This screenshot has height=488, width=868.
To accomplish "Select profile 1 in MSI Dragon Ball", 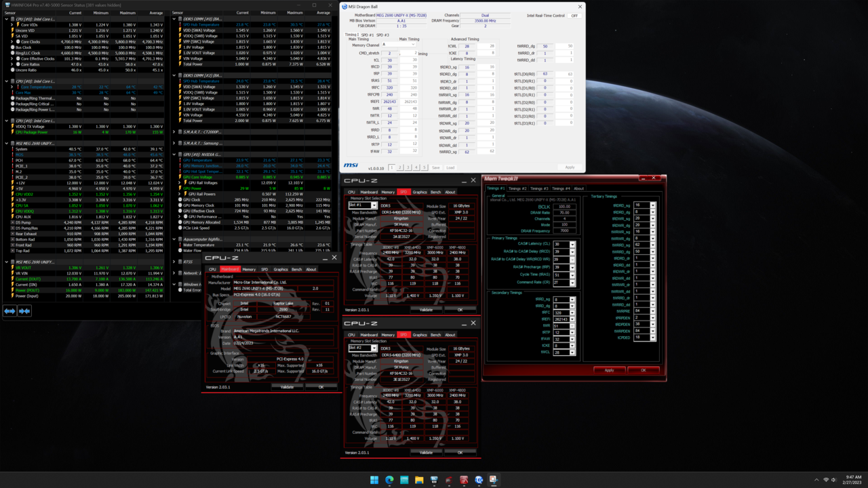I will 392,167.
